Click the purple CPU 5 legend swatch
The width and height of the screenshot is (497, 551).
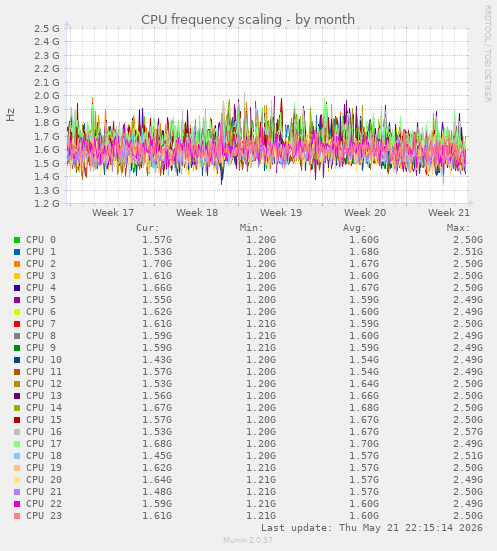(x=17, y=300)
